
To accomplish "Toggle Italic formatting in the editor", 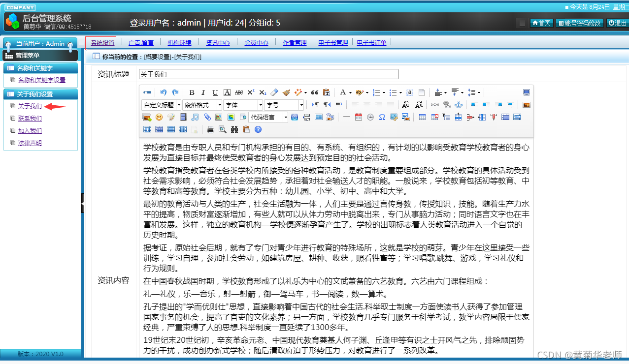I will [x=202, y=92].
